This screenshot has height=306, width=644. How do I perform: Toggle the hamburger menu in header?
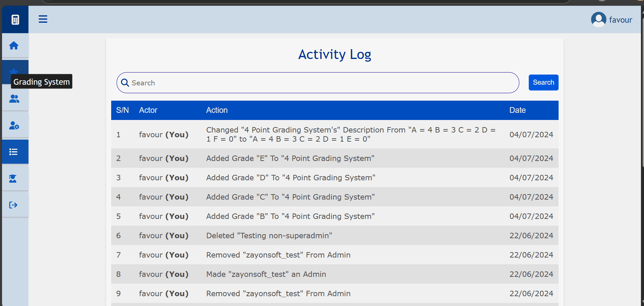click(43, 19)
